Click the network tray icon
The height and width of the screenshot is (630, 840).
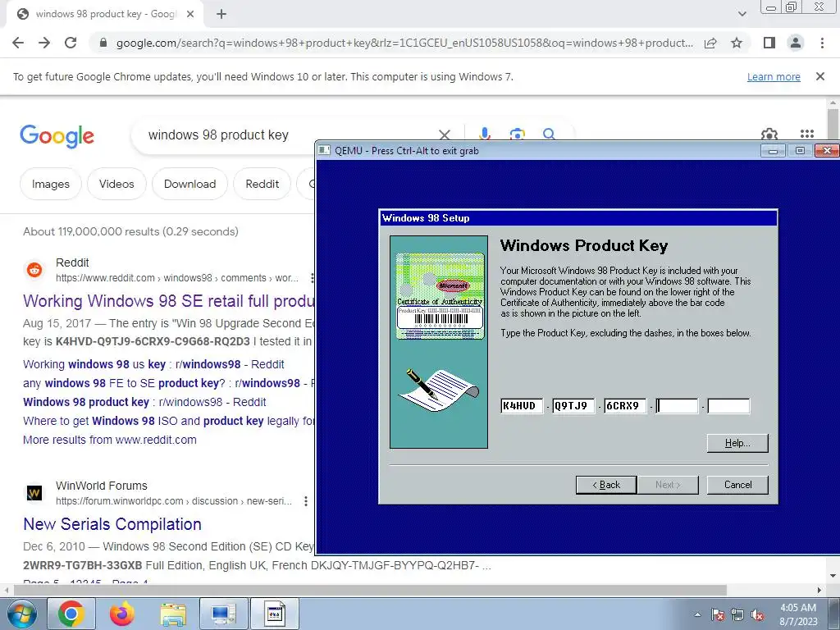coord(737,614)
